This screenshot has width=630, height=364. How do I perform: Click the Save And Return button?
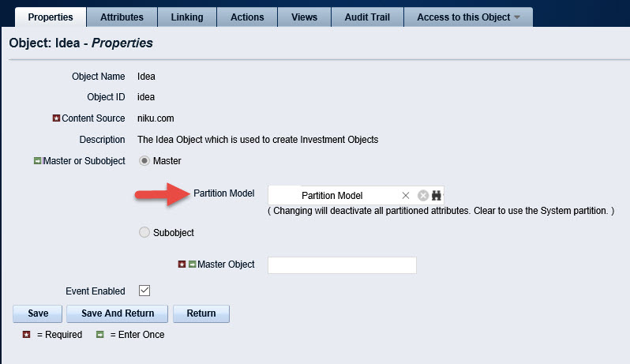[x=118, y=313]
